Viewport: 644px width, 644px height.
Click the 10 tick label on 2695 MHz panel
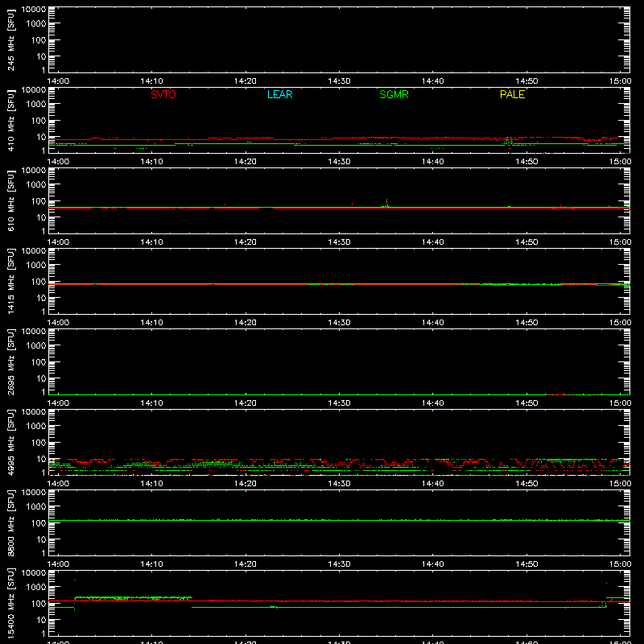click(x=41, y=378)
